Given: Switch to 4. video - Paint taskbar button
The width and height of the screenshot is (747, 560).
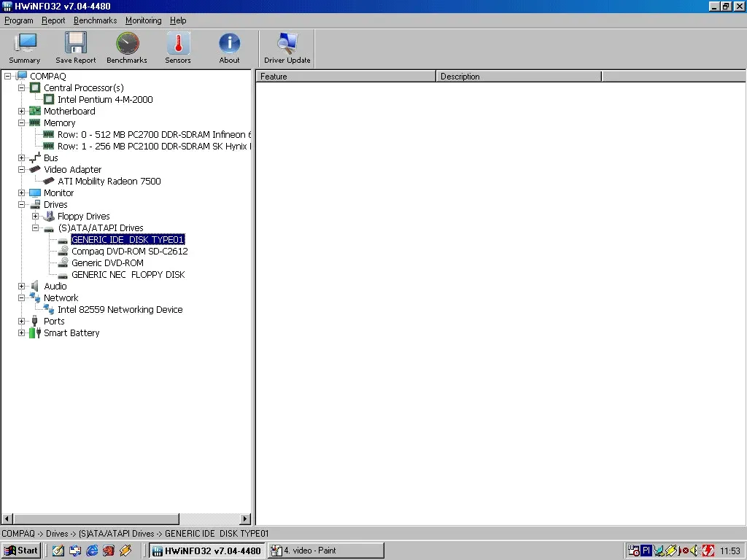Looking at the screenshot, I should tap(326, 551).
